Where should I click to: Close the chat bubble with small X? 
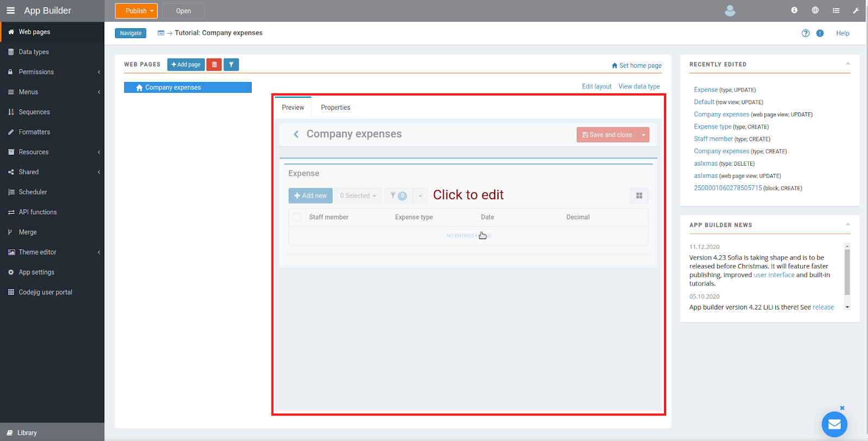click(x=843, y=408)
